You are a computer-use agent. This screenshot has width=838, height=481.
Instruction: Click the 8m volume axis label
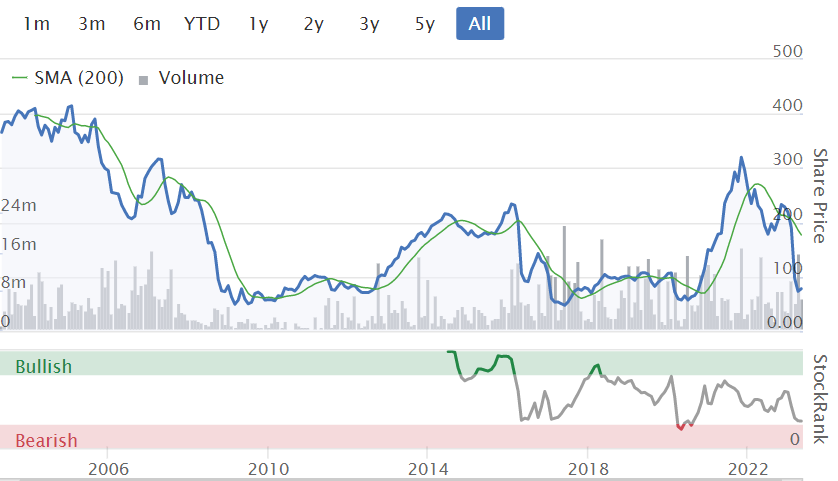(x=13, y=282)
